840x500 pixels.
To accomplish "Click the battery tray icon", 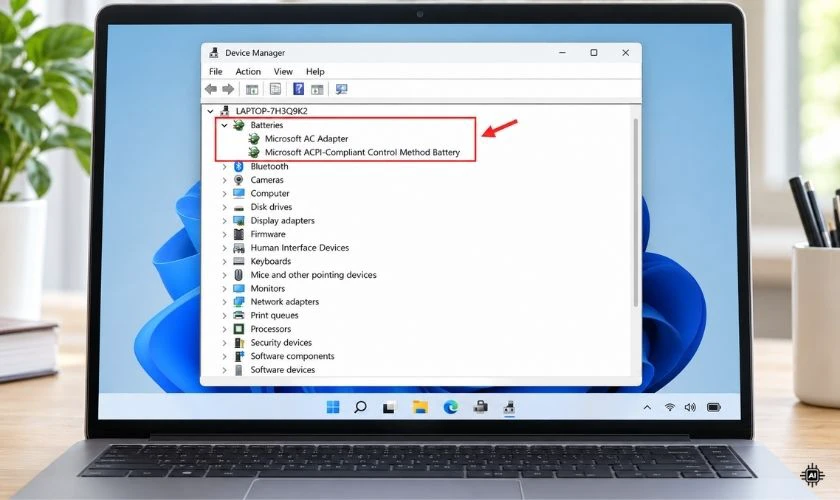I will click(x=714, y=407).
